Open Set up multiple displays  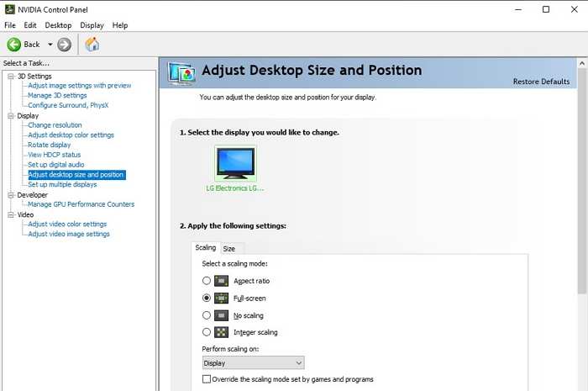pos(62,184)
